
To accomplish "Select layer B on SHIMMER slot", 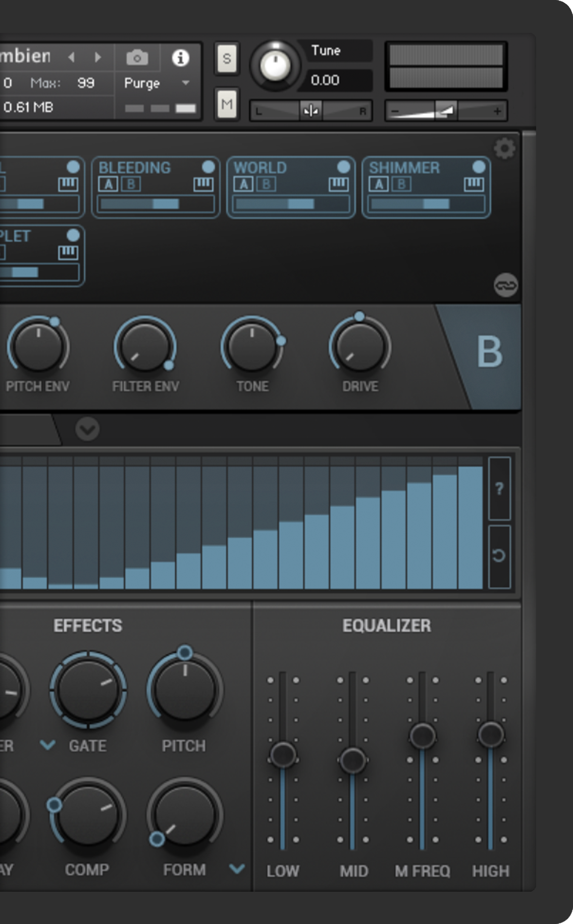I will click(x=401, y=184).
